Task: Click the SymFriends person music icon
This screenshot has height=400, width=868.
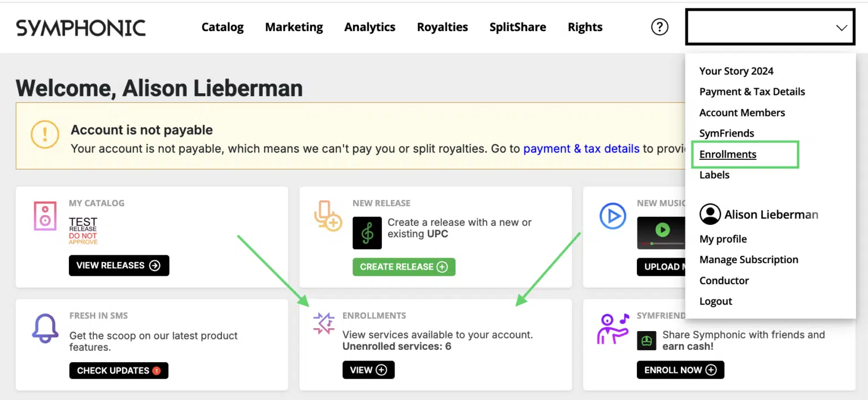Action: (x=613, y=328)
